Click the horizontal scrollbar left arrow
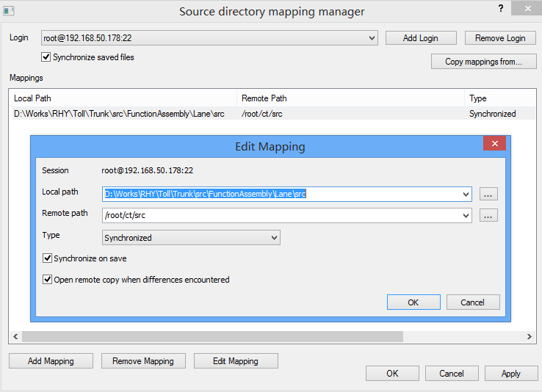This screenshot has width=542, height=392. pyautogui.click(x=15, y=336)
